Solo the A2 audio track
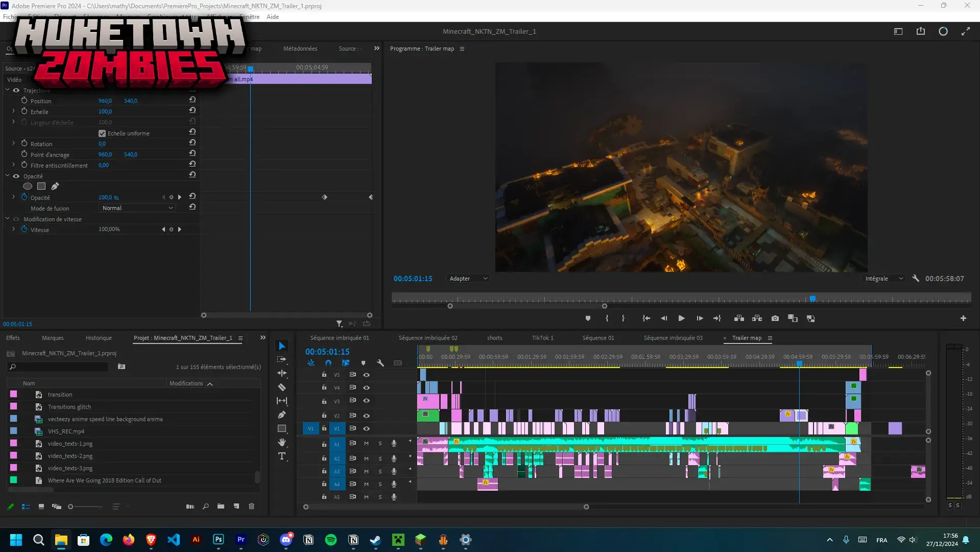The image size is (980, 552). [x=380, y=458]
